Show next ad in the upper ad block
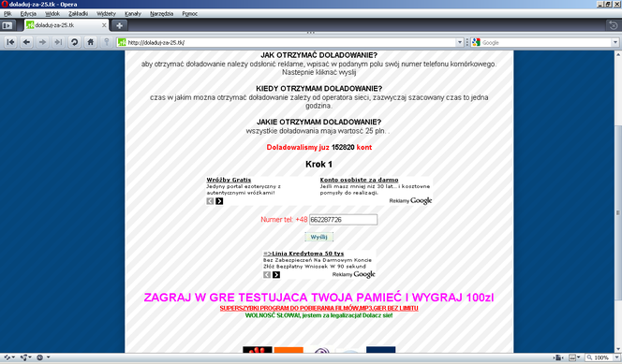This screenshot has height=364, width=622. coord(219,201)
